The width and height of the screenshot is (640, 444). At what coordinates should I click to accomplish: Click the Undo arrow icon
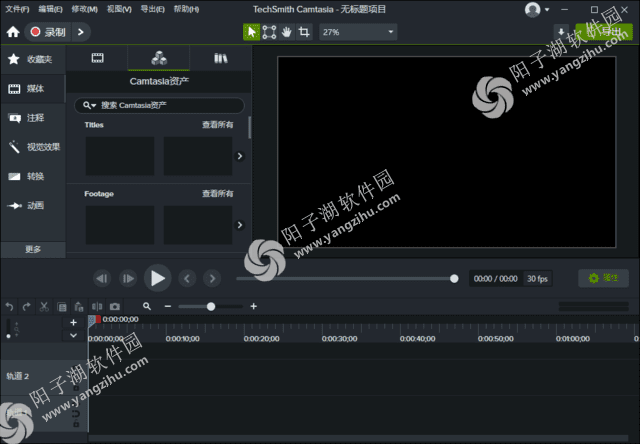pyautogui.click(x=9, y=306)
